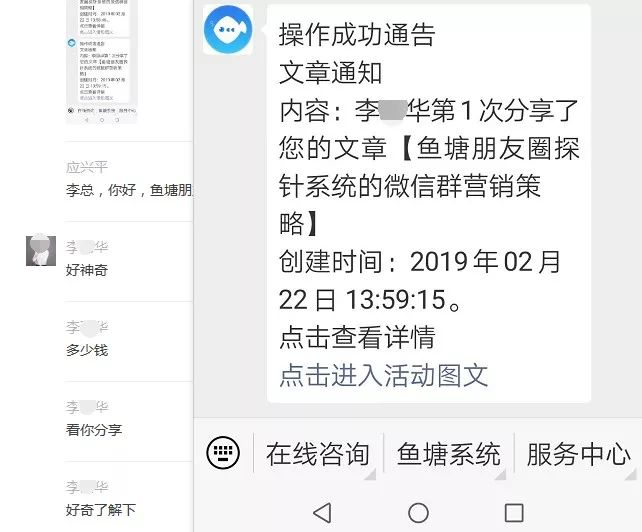The height and width of the screenshot is (532, 642).
Task: Select 应兴平 conversation entry
Action: pos(129,181)
